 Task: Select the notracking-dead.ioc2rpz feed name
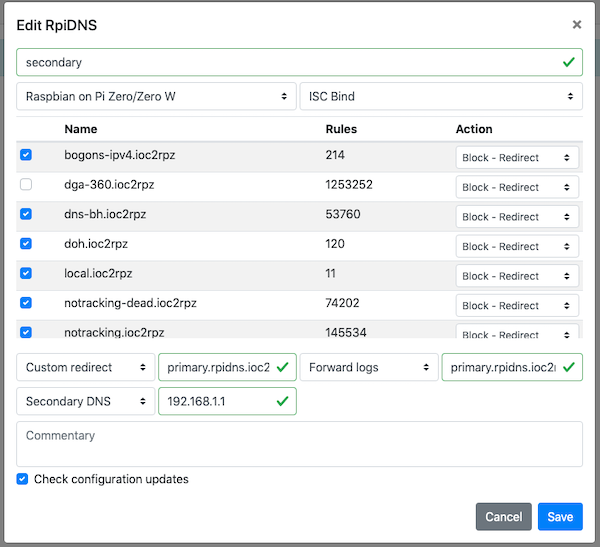pos(130,303)
